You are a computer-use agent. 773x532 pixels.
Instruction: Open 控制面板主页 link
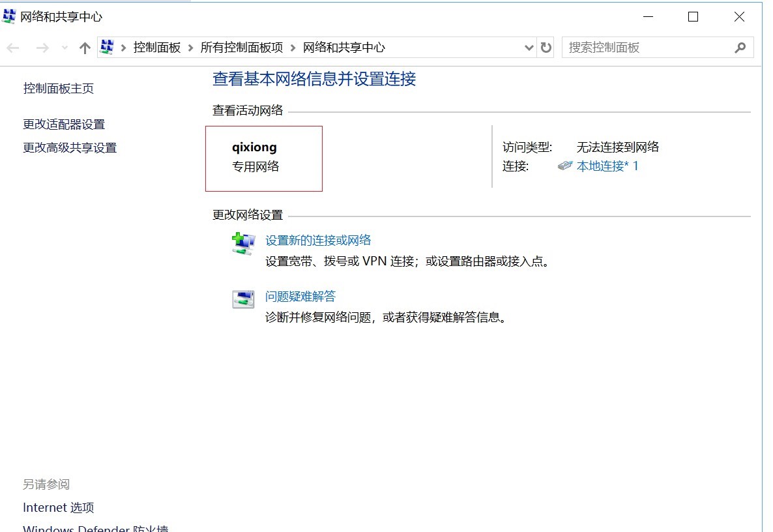(58, 88)
